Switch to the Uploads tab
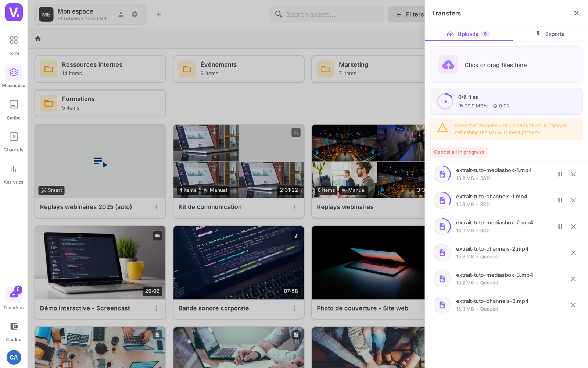 (469, 34)
